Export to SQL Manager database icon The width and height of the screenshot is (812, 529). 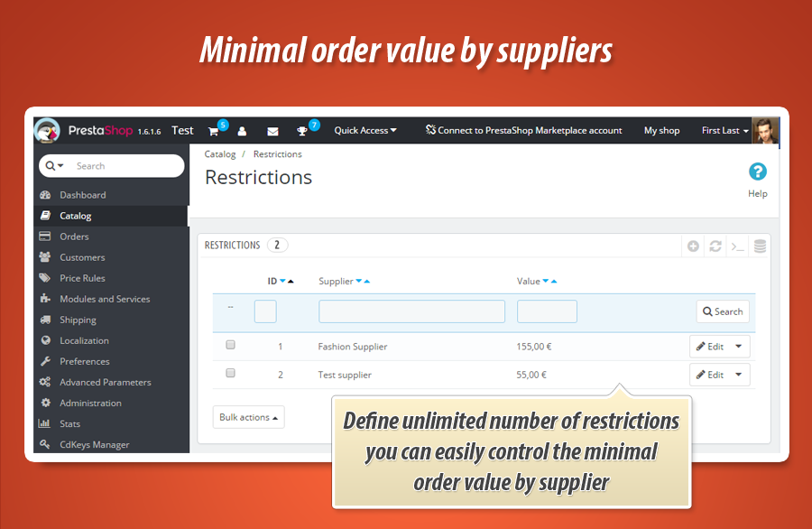(760, 246)
